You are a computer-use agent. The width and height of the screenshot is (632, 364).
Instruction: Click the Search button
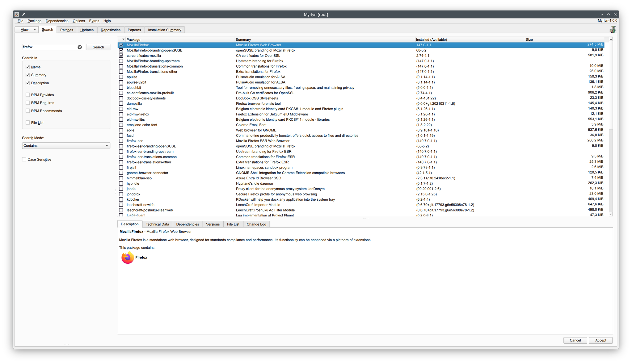click(98, 47)
